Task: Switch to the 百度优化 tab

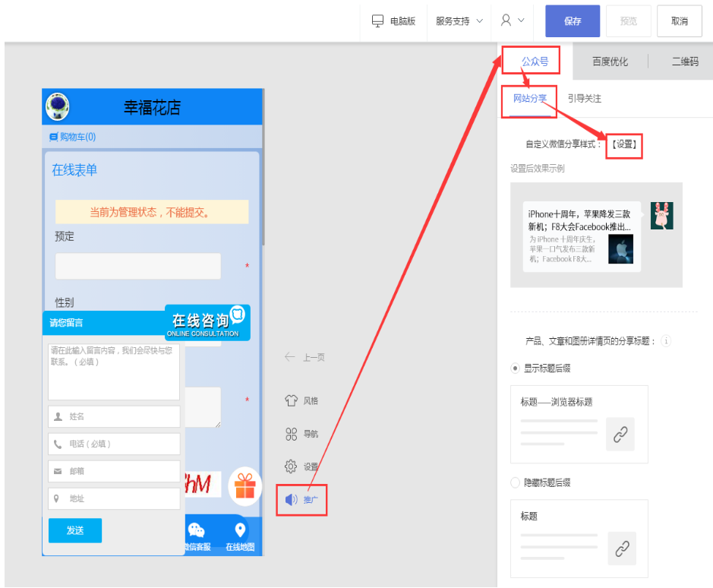Action: (610, 62)
